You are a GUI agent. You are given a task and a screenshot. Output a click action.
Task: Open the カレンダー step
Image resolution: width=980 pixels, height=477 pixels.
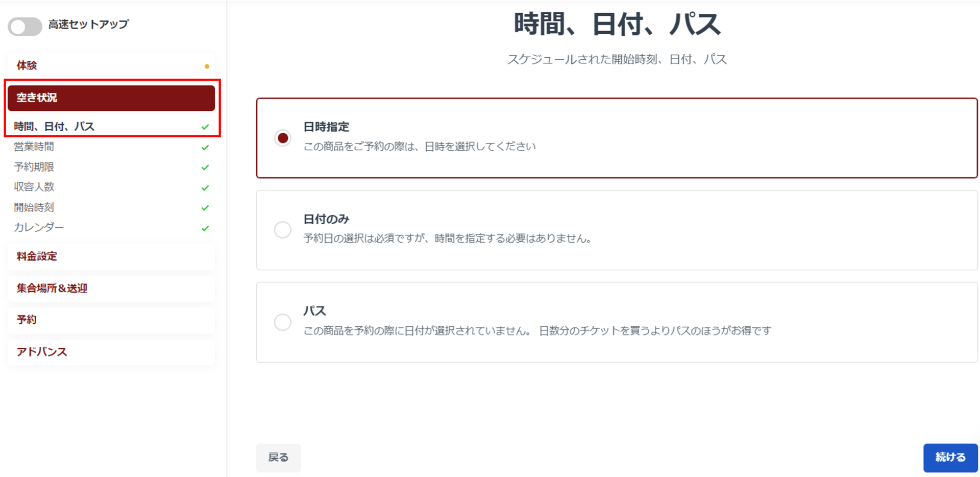39,227
